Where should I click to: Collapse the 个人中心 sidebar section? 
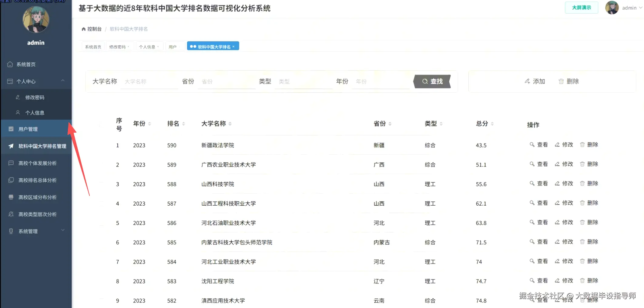click(63, 81)
